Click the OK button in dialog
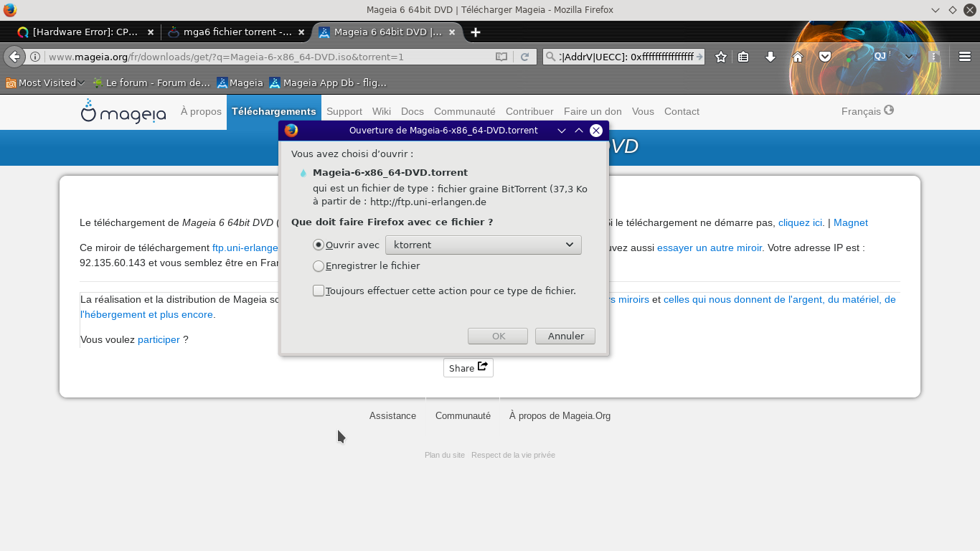 pos(498,336)
